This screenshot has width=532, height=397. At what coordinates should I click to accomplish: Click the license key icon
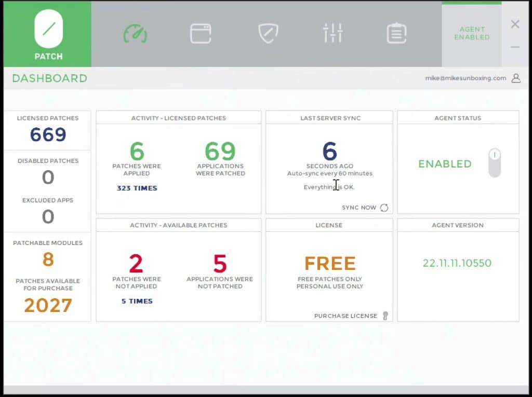coord(385,316)
